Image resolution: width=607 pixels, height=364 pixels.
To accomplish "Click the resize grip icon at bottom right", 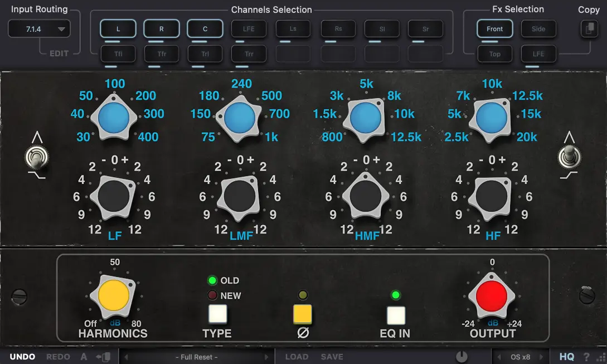I will pyautogui.click(x=599, y=357).
